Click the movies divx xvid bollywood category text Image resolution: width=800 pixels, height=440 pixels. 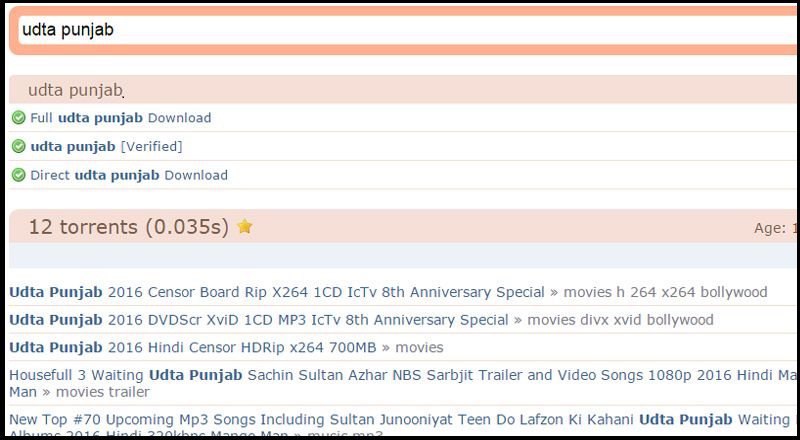[x=620, y=320]
